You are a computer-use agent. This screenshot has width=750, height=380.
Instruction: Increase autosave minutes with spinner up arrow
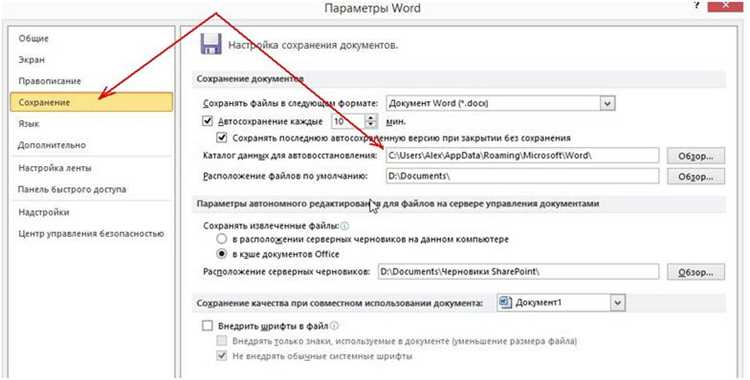(371, 118)
